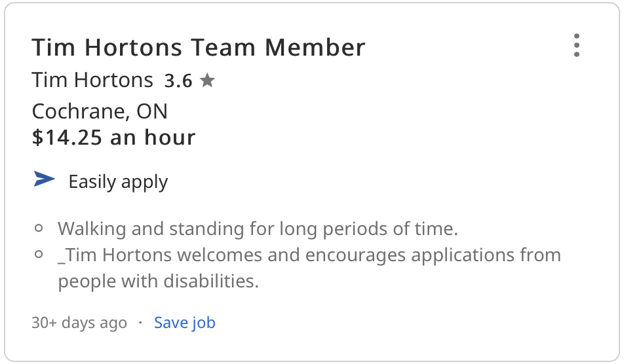Click the "30+ days ago" posting date

pos(79,323)
